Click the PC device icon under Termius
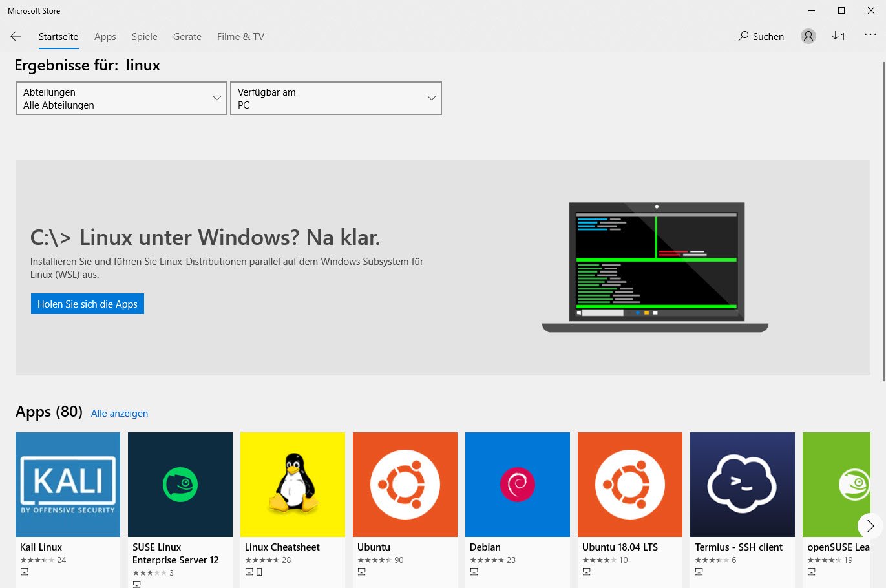 pos(699,572)
